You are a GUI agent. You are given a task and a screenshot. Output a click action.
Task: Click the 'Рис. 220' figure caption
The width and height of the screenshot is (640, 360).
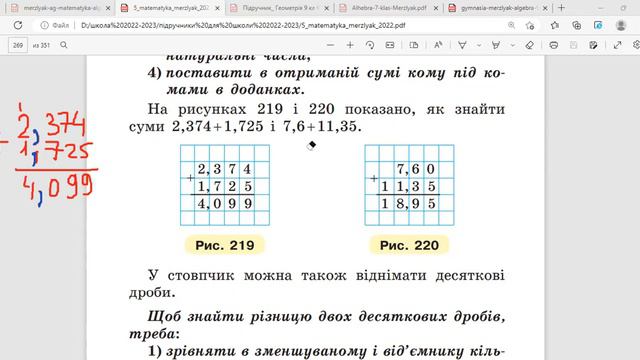click(409, 245)
